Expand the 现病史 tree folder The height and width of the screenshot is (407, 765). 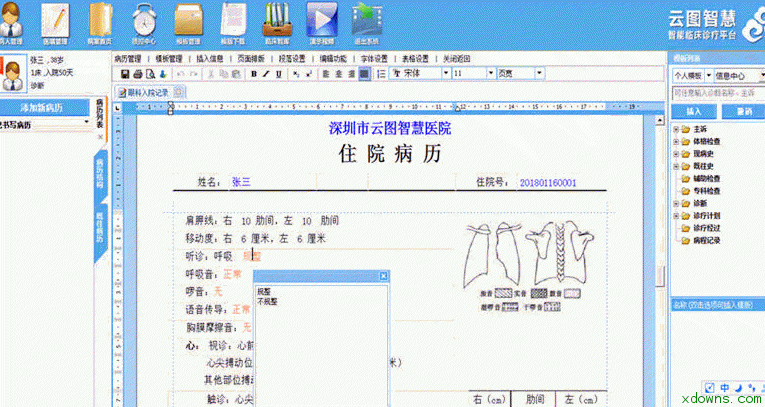click(676, 154)
